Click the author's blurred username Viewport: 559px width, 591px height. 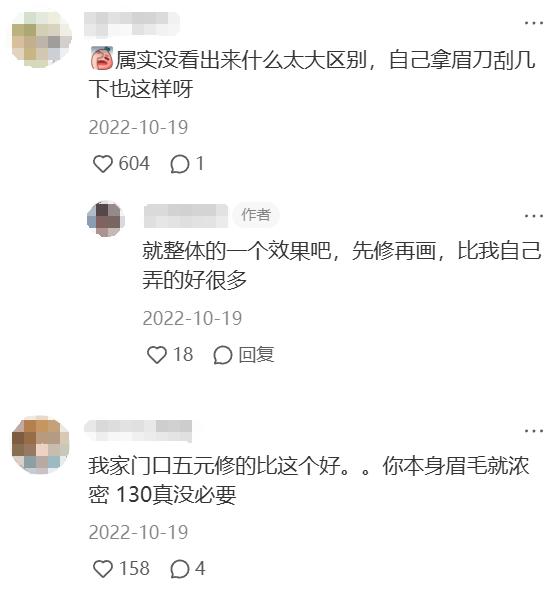pyautogui.click(x=185, y=216)
